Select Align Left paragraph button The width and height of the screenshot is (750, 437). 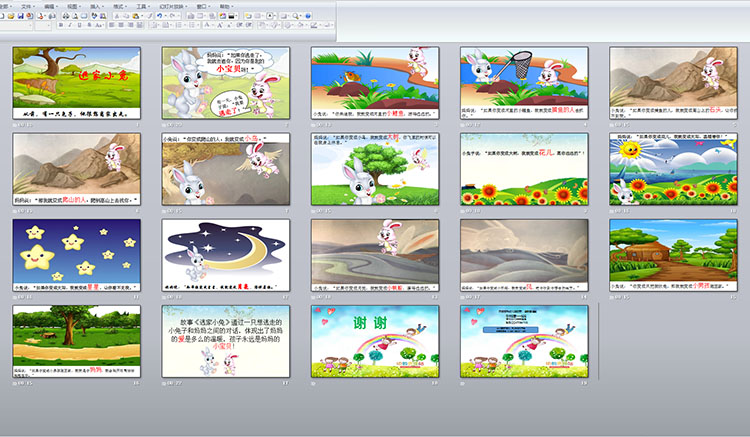(x=111, y=25)
